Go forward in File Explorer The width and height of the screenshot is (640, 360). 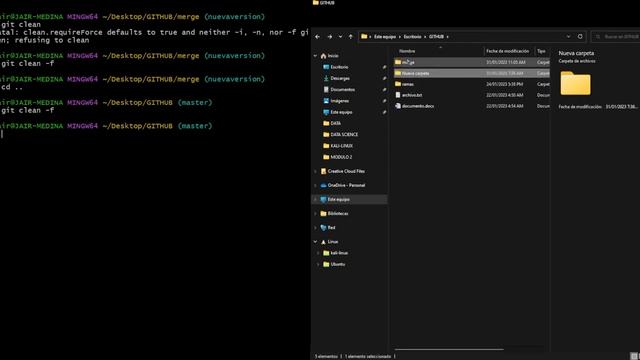[x=330, y=37]
